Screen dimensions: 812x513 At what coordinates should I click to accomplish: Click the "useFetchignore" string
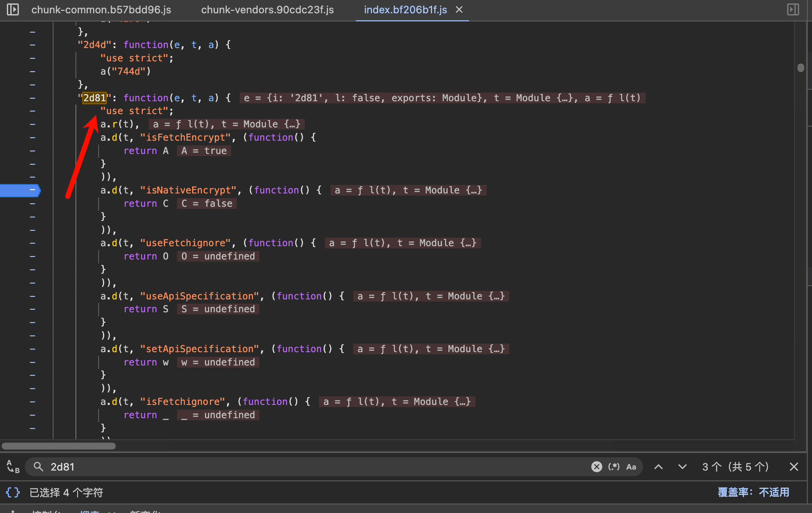click(x=186, y=243)
